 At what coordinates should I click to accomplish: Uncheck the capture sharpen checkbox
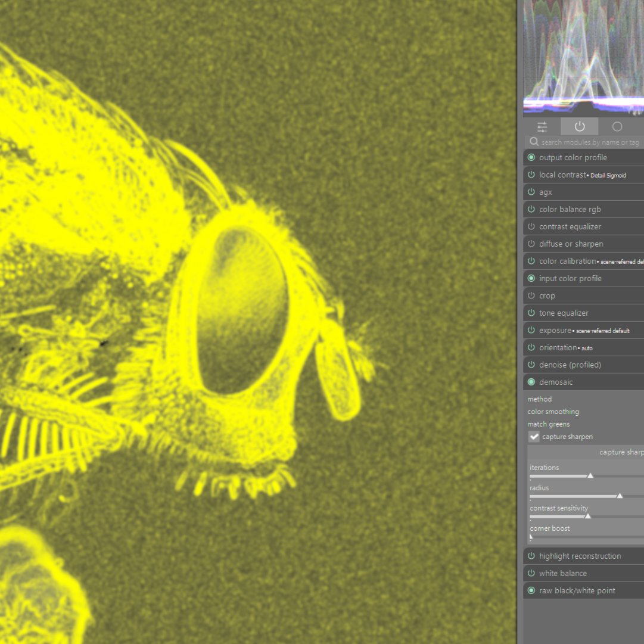(534, 437)
